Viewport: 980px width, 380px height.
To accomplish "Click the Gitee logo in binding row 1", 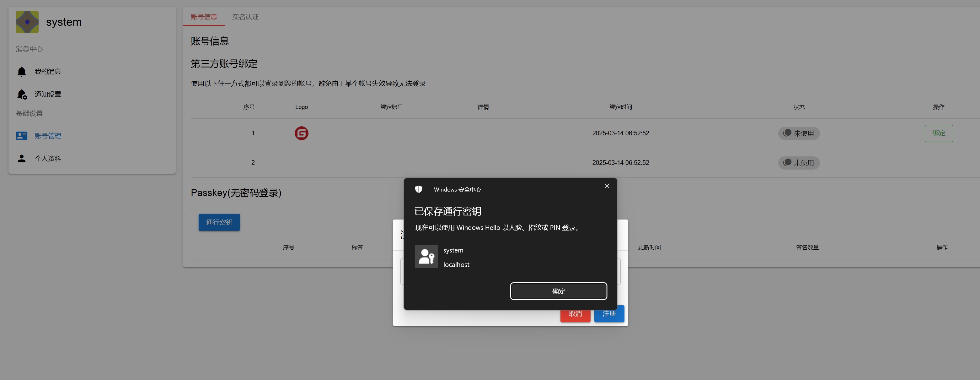I will click(x=301, y=133).
